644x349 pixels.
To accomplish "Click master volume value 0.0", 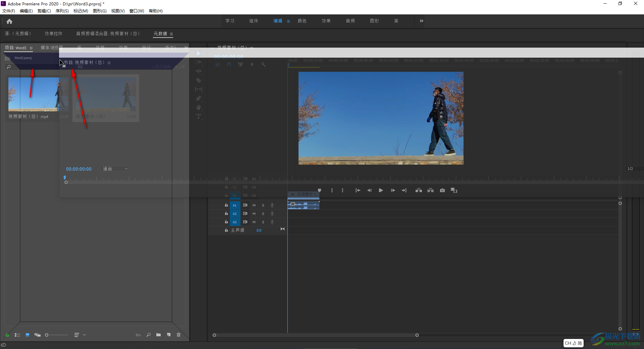I will (259, 230).
